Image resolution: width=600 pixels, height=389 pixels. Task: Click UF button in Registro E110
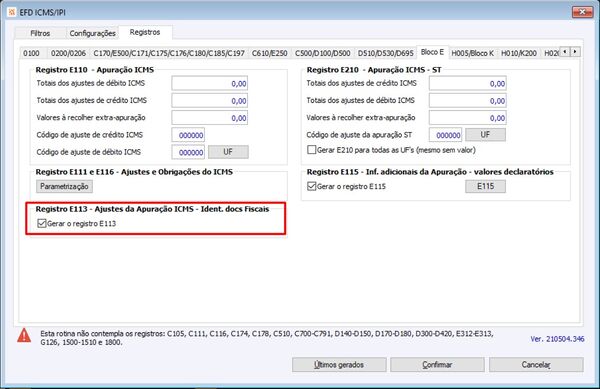click(228, 152)
